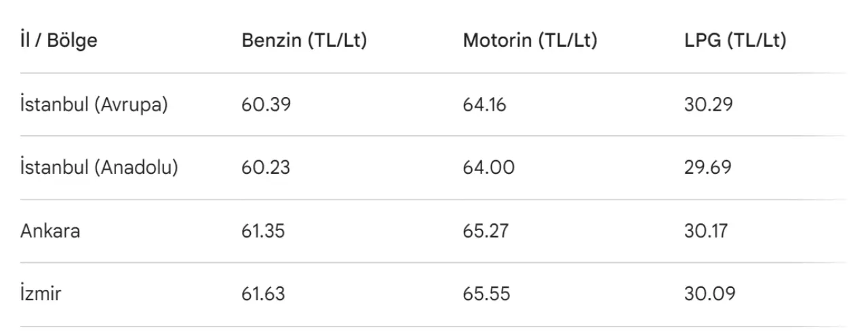The height and width of the screenshot is (336, 868).
Task: Click the Motorin (TL/Lt) column header
Action: point(530,41)
